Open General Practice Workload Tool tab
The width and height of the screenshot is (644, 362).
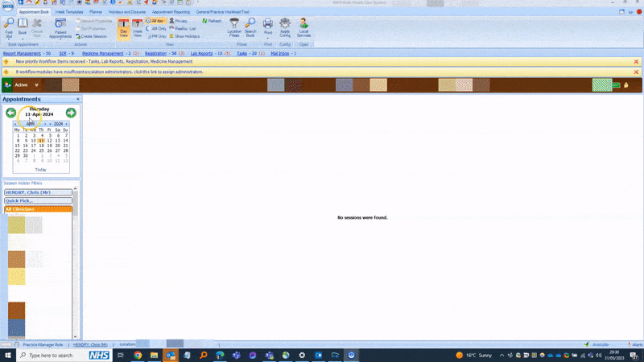coord(222,12)
